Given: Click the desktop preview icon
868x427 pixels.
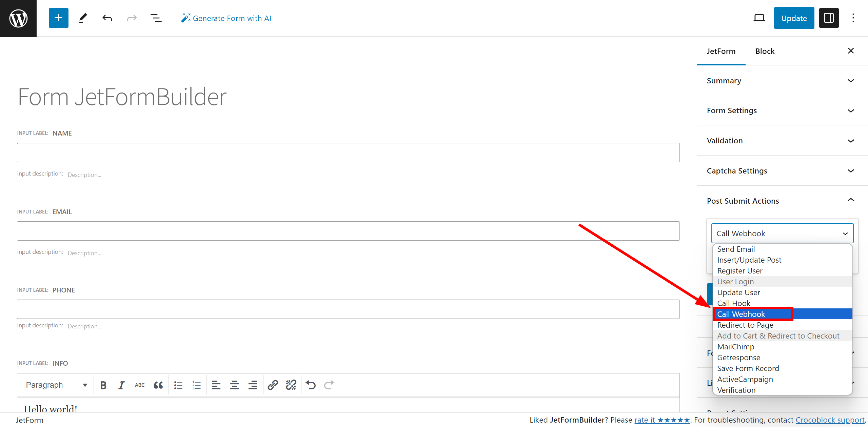Looking at the screenshot, I should (x=759, y=18).
